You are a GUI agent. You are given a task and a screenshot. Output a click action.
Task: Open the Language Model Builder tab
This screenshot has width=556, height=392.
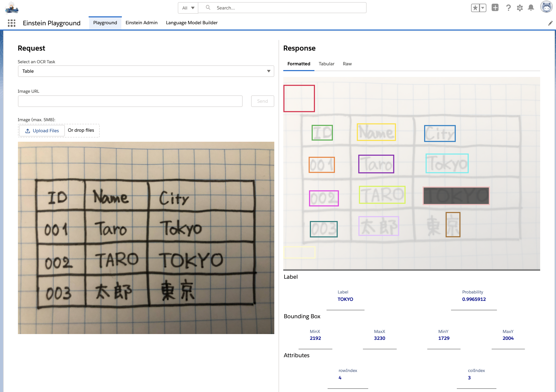[191, 23]
